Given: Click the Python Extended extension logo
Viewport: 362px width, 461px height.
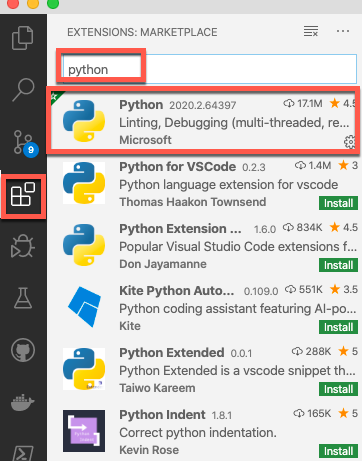Looking at the screenshot, I should [84, 369].
